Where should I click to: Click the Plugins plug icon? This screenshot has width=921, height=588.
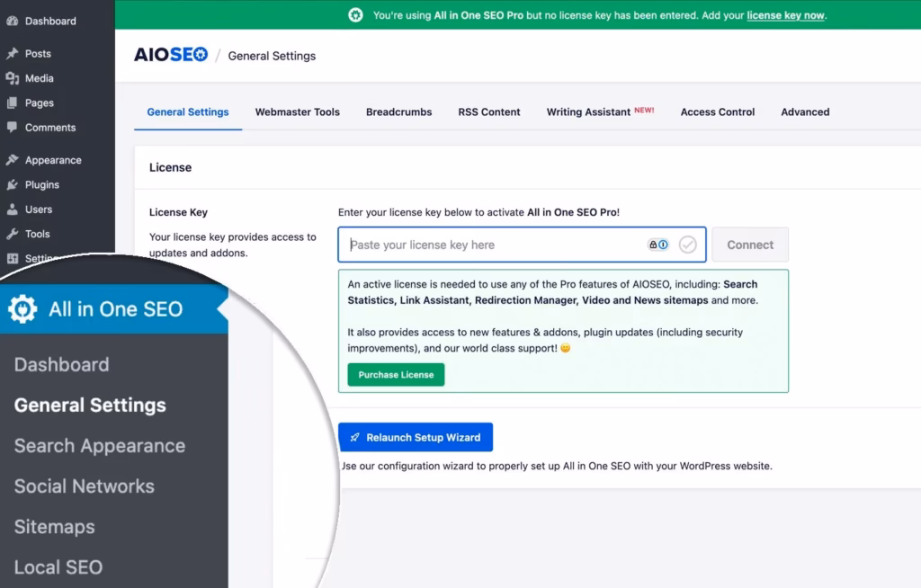coord(12,185)
